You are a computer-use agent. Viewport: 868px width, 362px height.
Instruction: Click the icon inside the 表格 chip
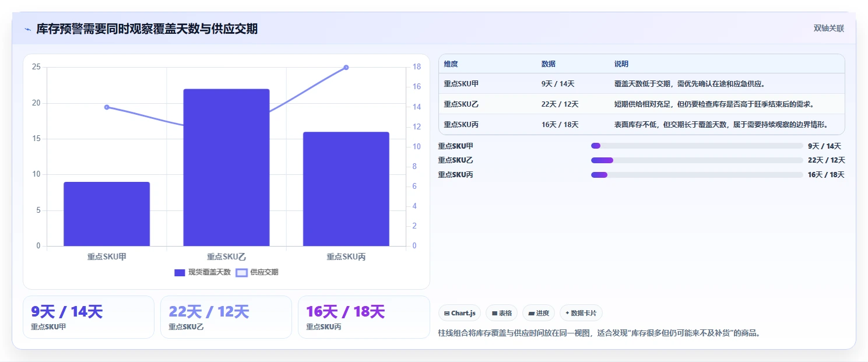click(x=494, y=314)
